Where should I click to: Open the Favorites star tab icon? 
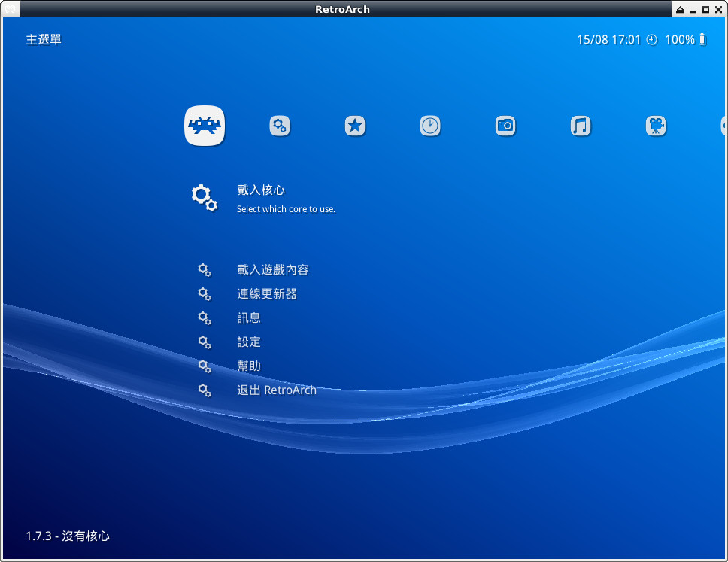click(x=355, y=126)
